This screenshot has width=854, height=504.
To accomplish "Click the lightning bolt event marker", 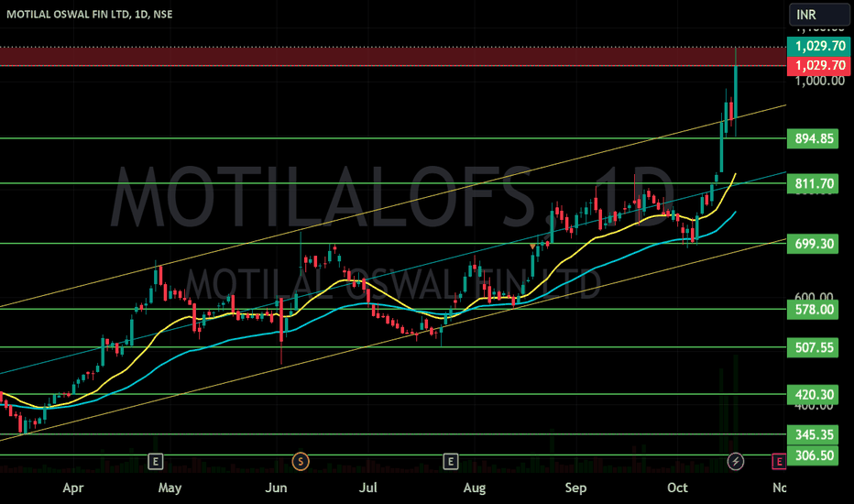I will pyautogui.click(x=735, y=462).
